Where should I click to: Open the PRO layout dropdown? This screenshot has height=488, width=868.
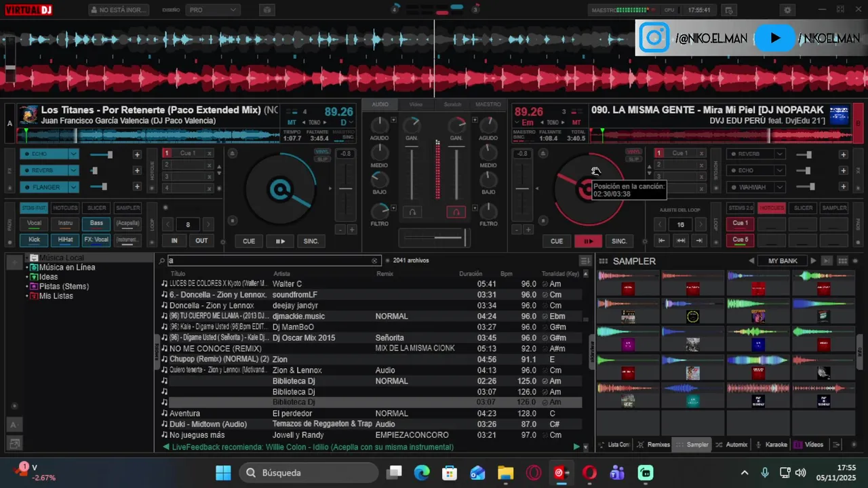coord(212,10)
